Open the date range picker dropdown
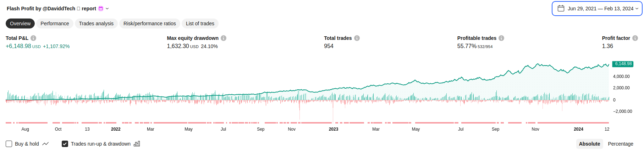The width and height of the screenshot is (644, 152). tap(597, 9)
